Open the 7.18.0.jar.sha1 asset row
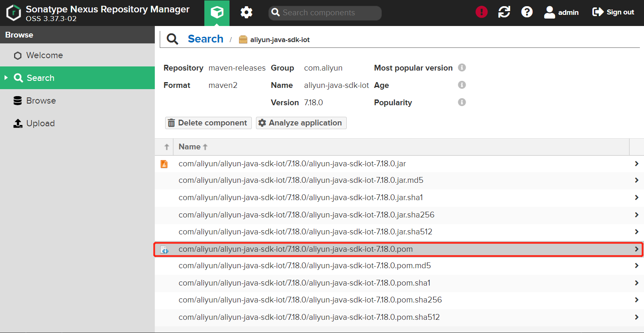The image size is (644, 333). [399, 198]
